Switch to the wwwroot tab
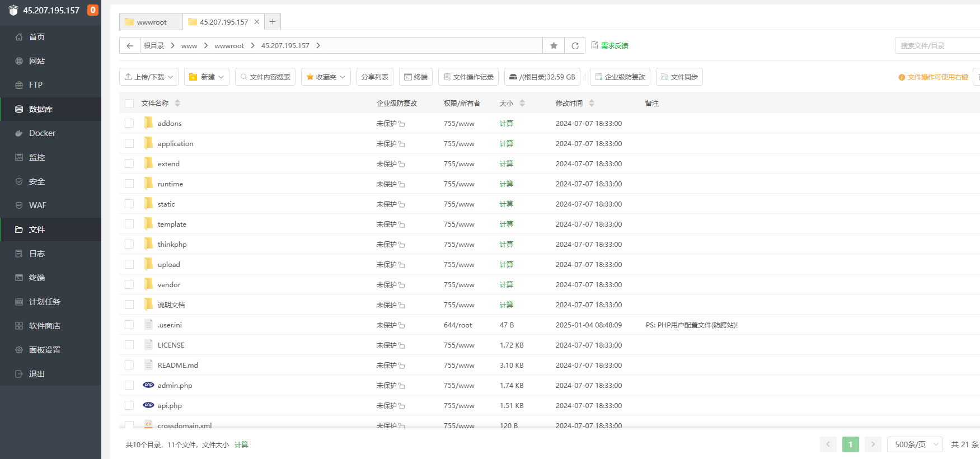 click(151, 22)
